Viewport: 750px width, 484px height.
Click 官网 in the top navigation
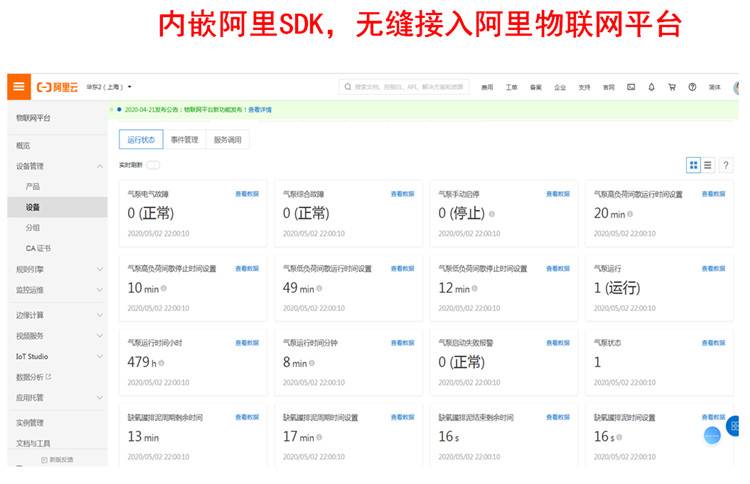point(608,87)
